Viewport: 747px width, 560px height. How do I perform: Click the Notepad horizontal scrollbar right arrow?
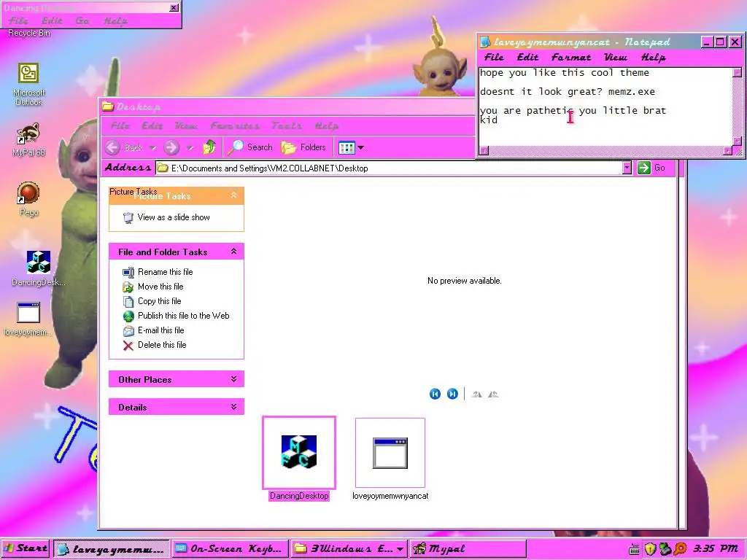click(727, 151)
